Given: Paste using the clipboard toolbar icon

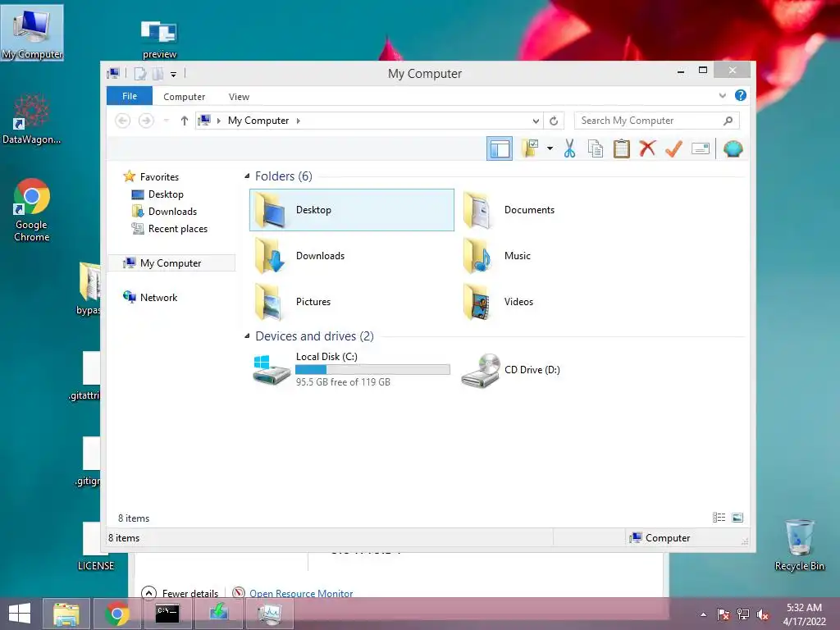Looking at the screenshot, I should point(622,148).
